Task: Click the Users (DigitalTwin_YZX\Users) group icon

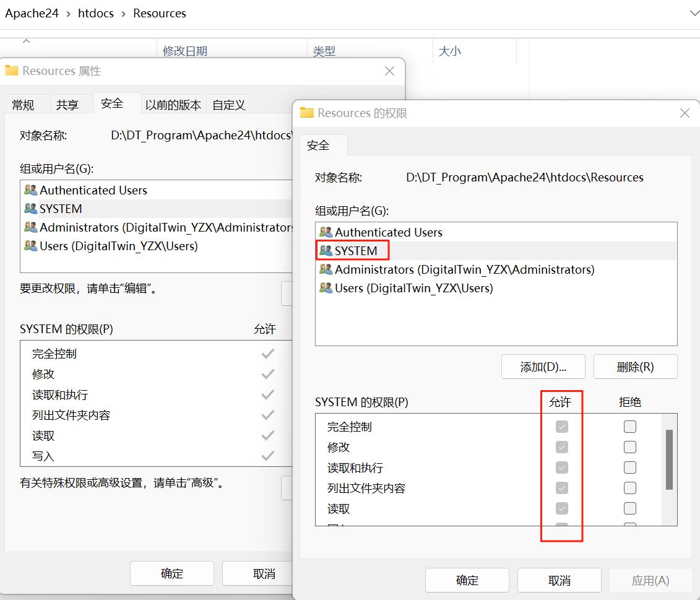Action: point(327,287)
